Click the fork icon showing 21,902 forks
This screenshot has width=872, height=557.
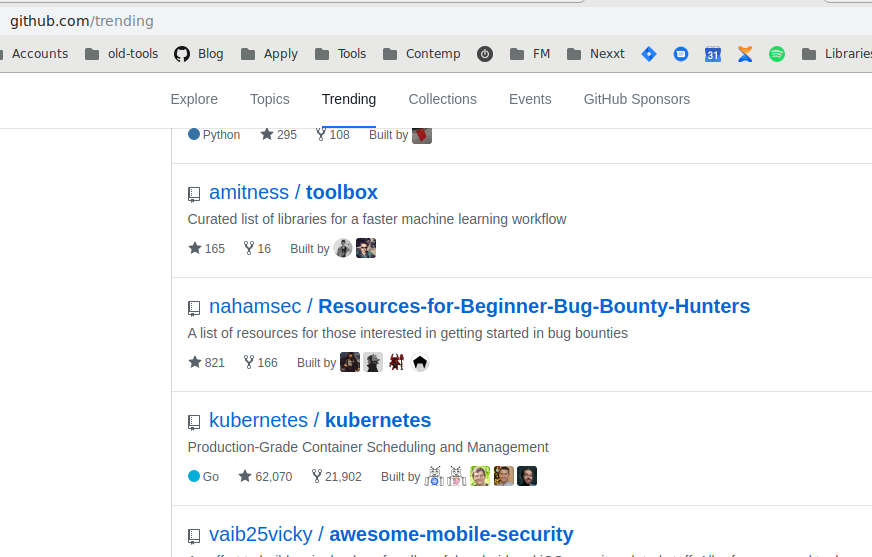pyautogui.click(x=316, y=476)
